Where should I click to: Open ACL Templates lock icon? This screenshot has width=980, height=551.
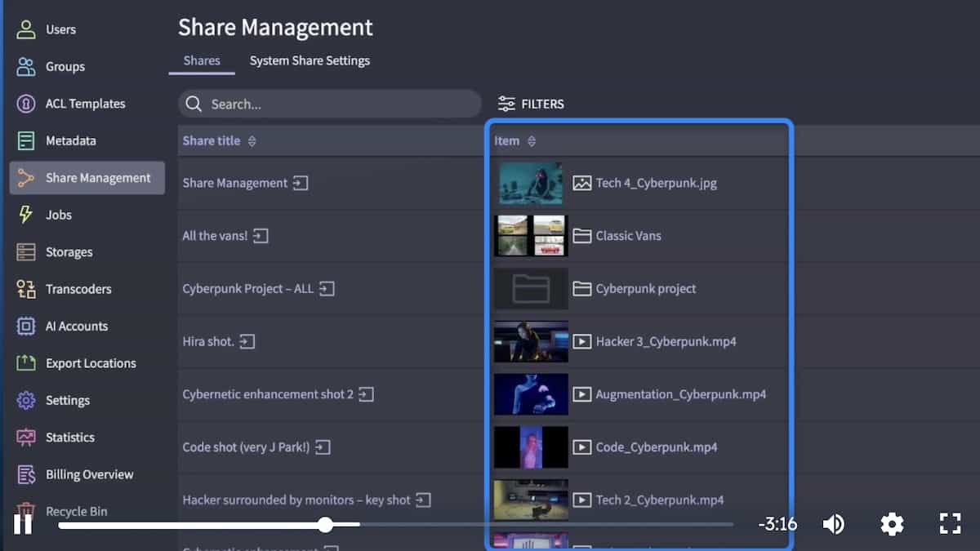point(26,104)
